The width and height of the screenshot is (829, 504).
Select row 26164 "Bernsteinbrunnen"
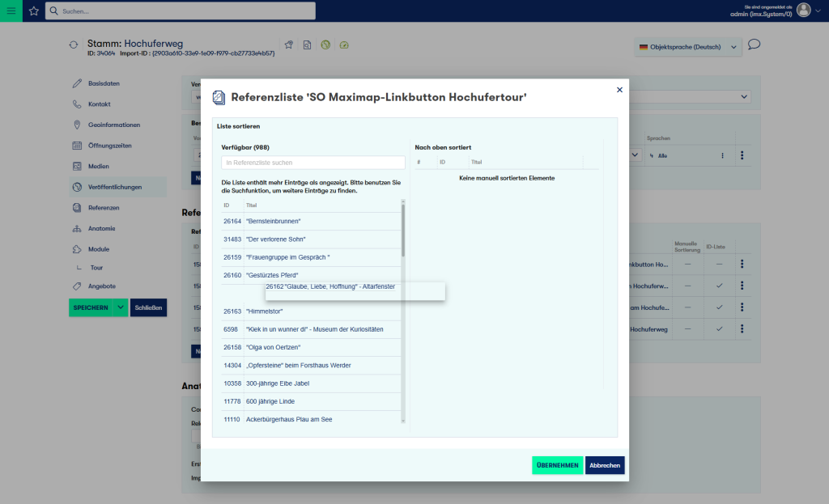(311, 222)
